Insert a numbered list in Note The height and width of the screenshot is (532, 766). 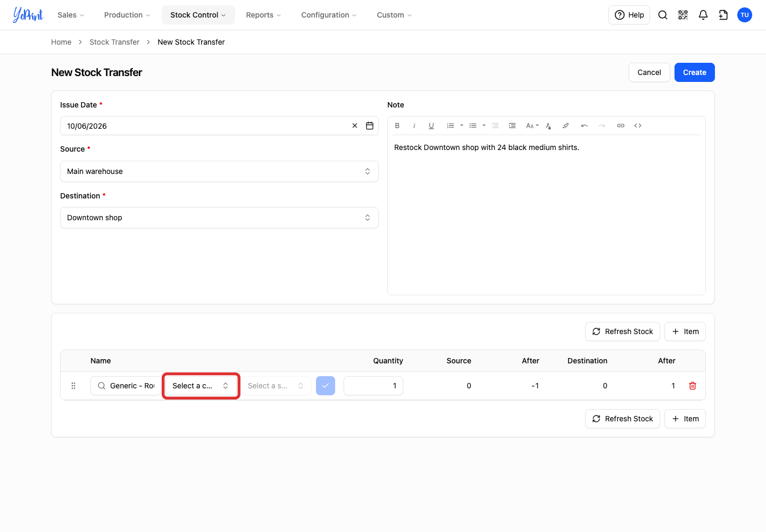point(451,126)
